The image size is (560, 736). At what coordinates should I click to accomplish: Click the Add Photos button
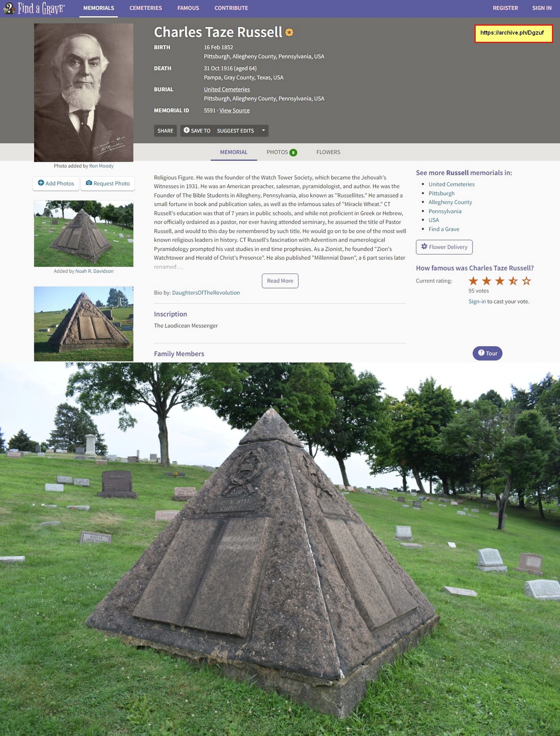coord(56,183)
